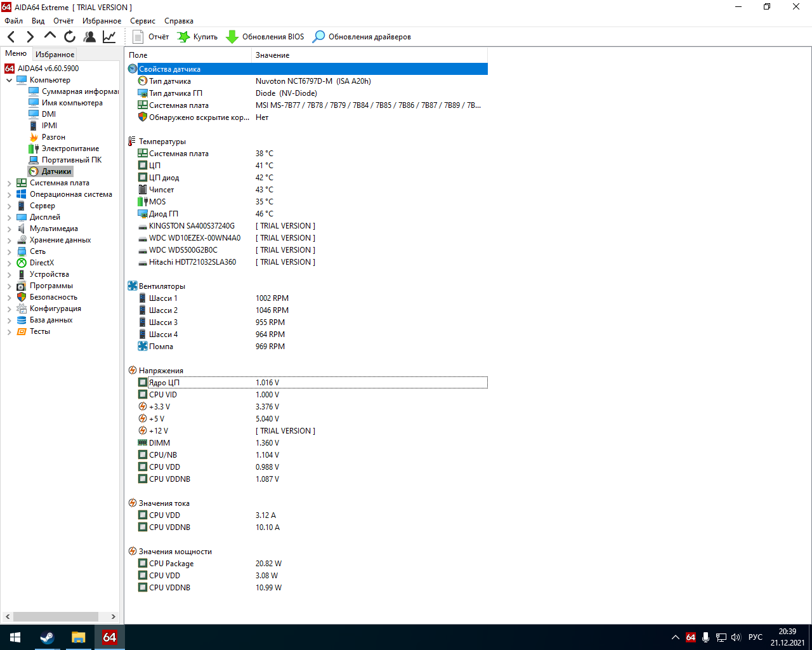Open the Файл menu

pos(13,21)
